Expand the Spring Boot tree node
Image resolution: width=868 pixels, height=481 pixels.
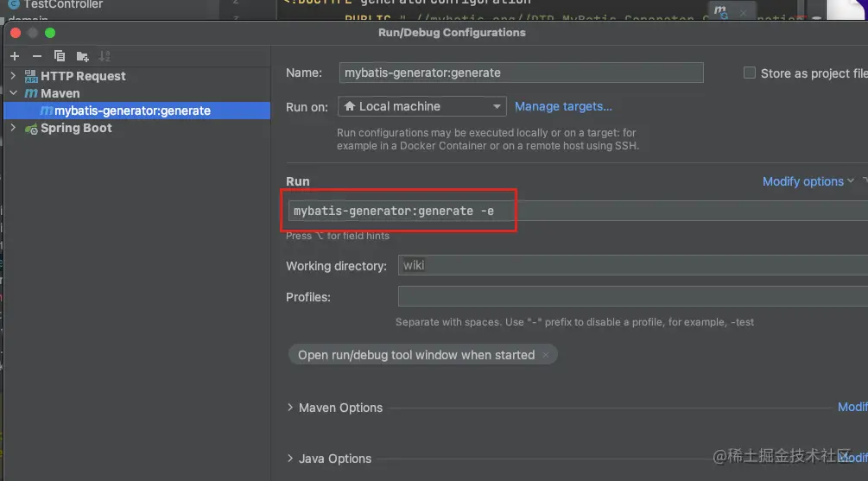(13, 127)
